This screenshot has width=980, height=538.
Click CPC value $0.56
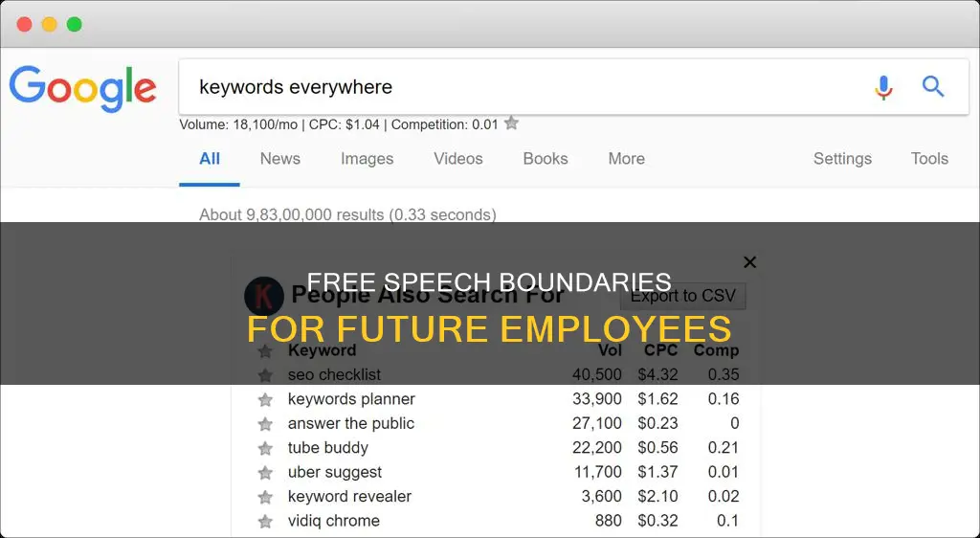click(657, 447)
